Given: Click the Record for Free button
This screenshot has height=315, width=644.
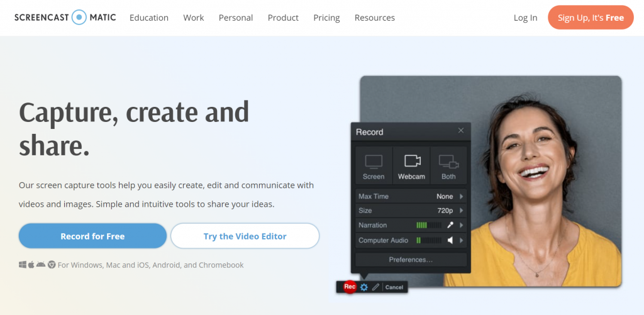Looking at the screenshot, I should pos(92,236).
